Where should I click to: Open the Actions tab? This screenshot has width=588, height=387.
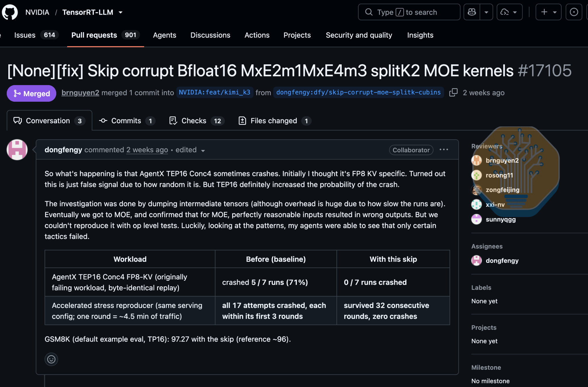257,35
